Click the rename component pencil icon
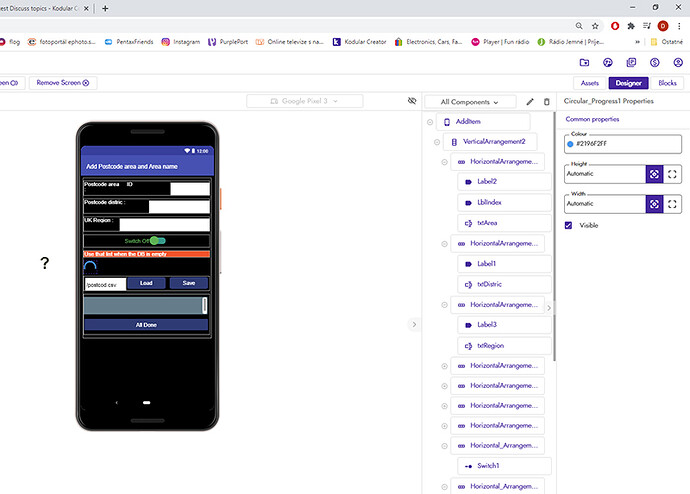Screen dimensions: 690x494 click(x=530, y=102)
